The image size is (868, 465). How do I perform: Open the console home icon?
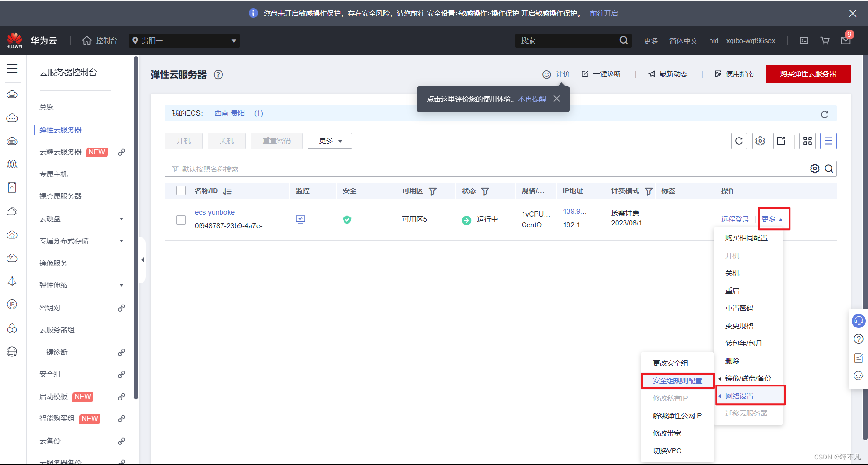pyautogui.click(x=86, y=41)
